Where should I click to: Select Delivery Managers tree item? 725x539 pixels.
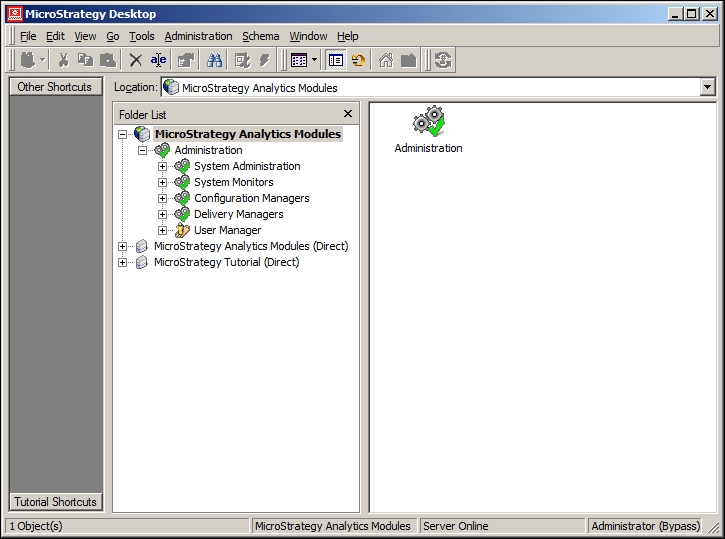(x=239, y=214)
